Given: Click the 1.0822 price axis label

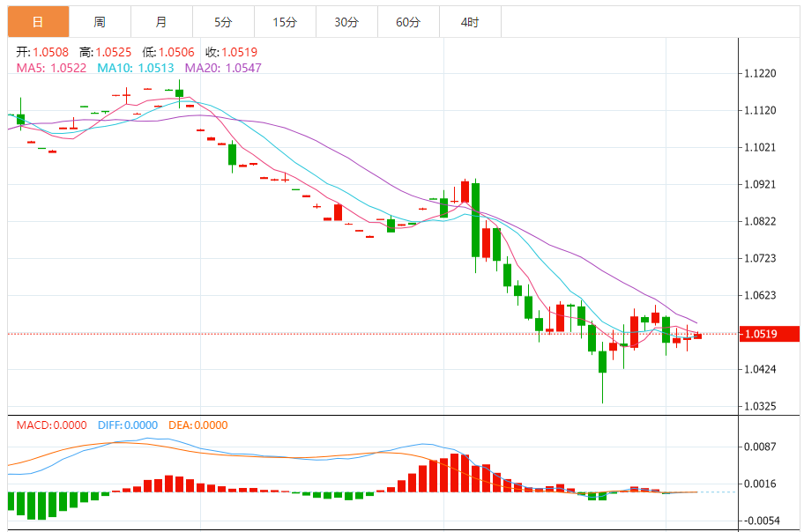Looking at the screenshot, I should click(x=761, y=221).
